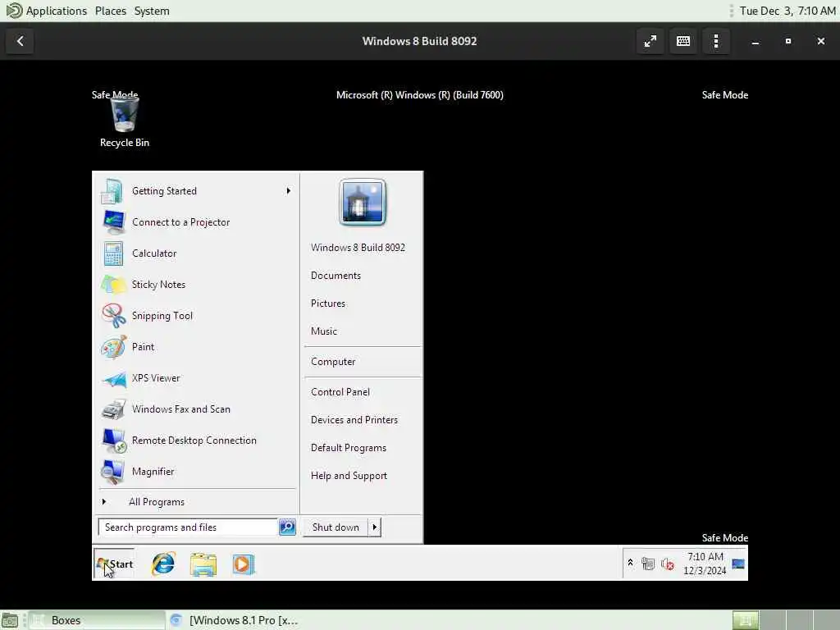Click the muted volume tray icon
This screenshot has width=840, height=630.
(x=667, y=564)
